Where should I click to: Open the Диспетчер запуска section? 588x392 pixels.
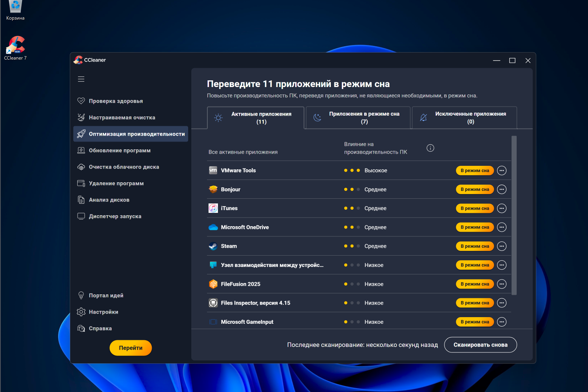click(131, 216)
